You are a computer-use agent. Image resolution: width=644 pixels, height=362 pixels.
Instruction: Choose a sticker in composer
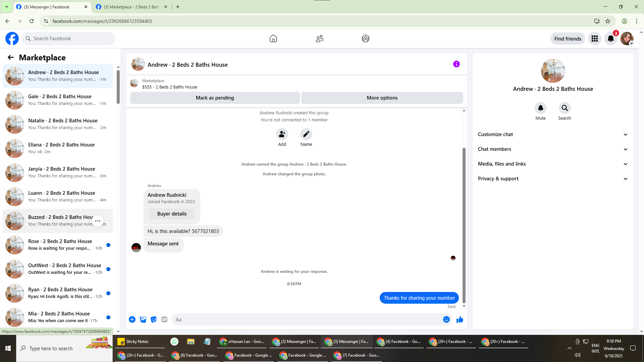tap(154, 319)
